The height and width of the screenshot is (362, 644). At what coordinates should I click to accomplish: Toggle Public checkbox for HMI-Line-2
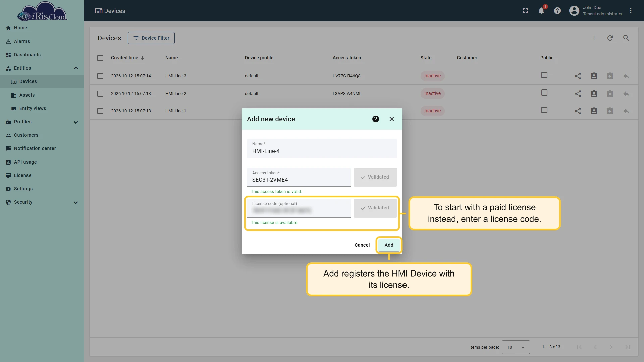point(544,93)
